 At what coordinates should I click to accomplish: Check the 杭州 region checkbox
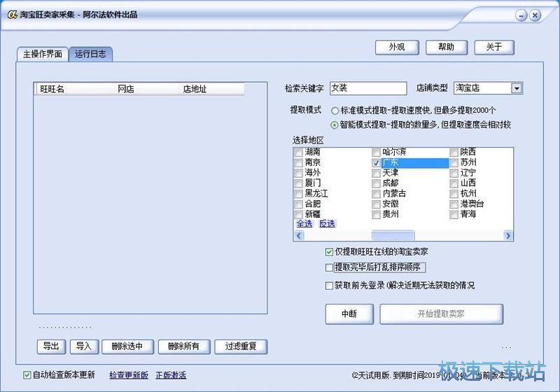pos(454,194)
